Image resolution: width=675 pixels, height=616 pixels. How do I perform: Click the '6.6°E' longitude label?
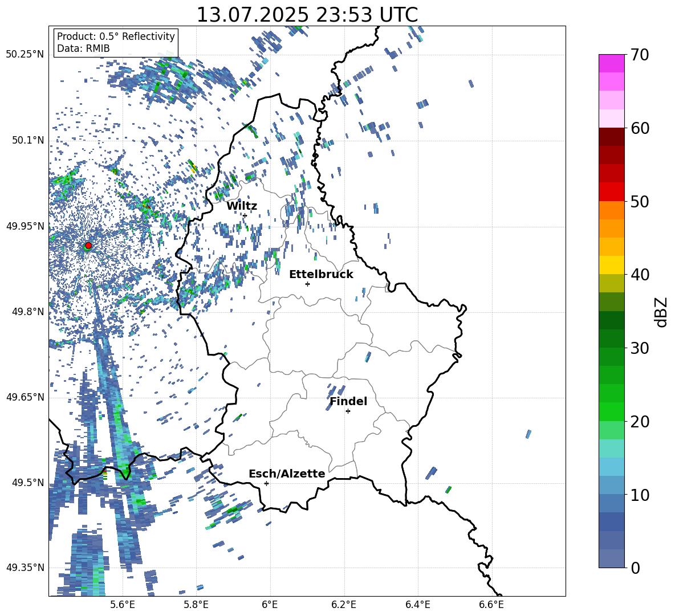[491, 605]
